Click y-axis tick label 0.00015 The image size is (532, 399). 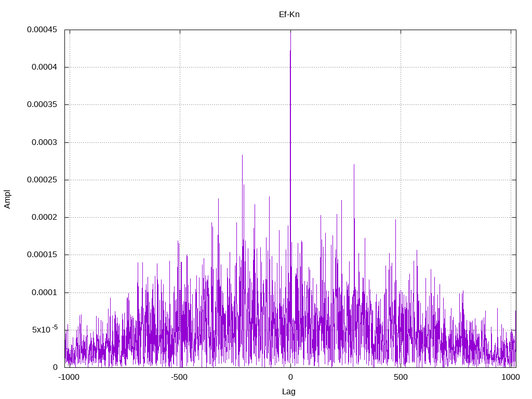pyautogui.click(x=42, y=255)
